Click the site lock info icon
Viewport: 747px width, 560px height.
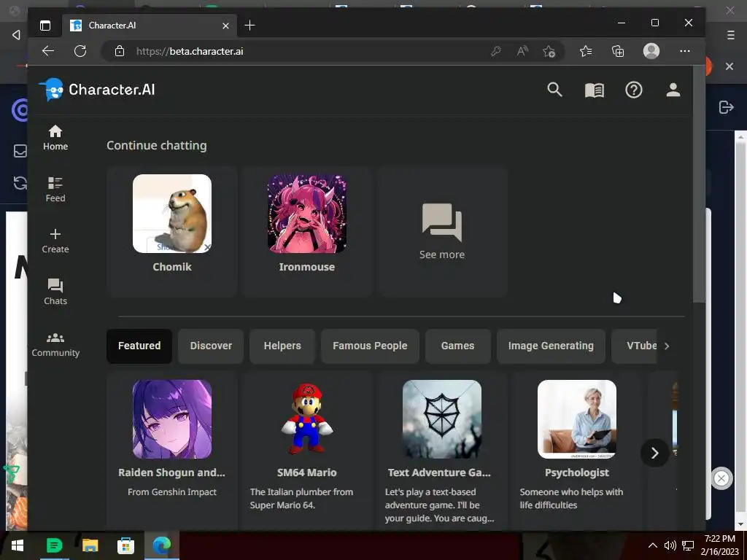point(120,51)
